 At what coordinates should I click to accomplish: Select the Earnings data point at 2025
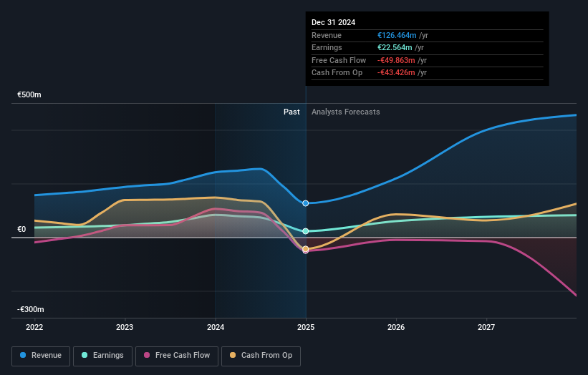coord(306,231)
